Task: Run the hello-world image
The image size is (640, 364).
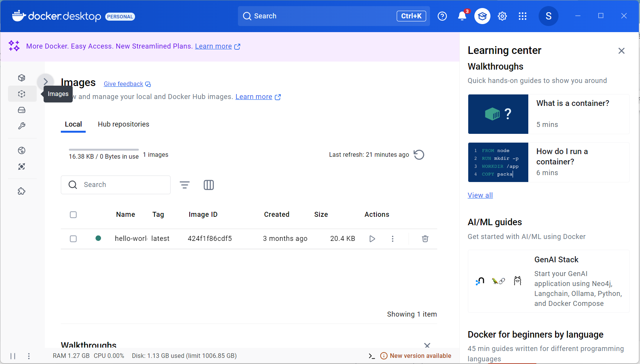Action: point(372,239)
